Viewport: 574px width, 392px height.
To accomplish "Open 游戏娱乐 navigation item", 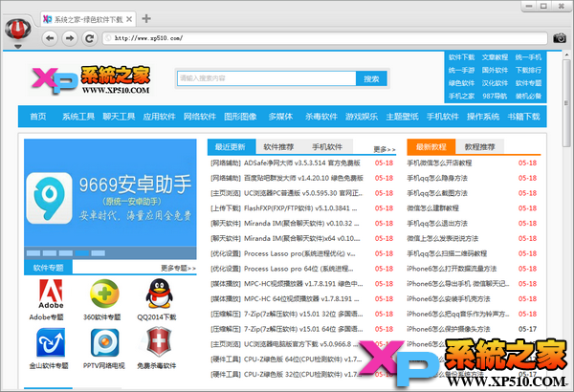I will tap(362, 117).
